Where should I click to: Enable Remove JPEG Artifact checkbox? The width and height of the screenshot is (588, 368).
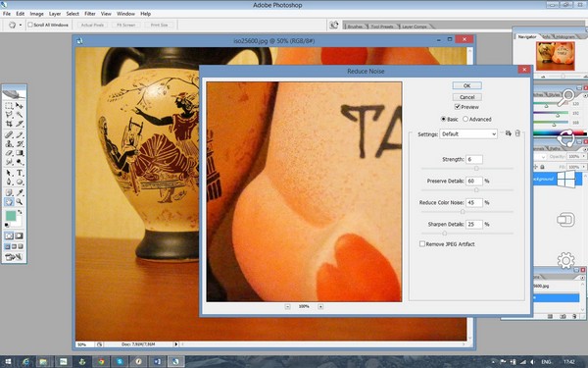coord(422,244)
